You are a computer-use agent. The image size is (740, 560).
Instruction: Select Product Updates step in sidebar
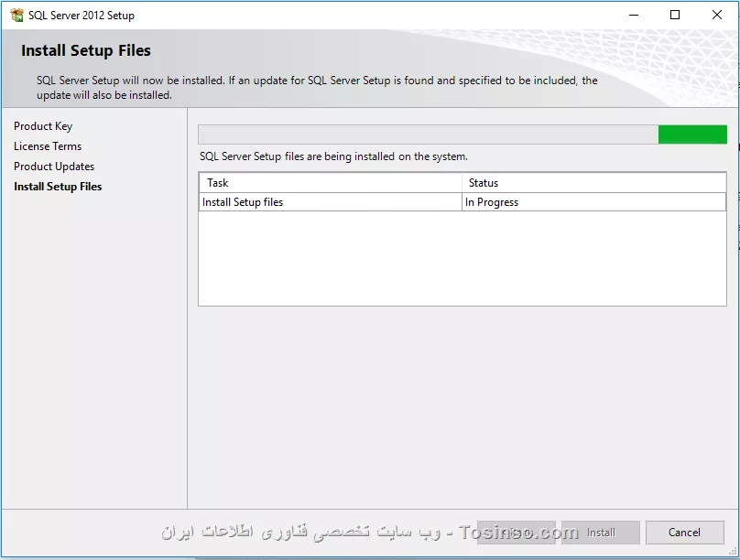click(x=54, y=167)
